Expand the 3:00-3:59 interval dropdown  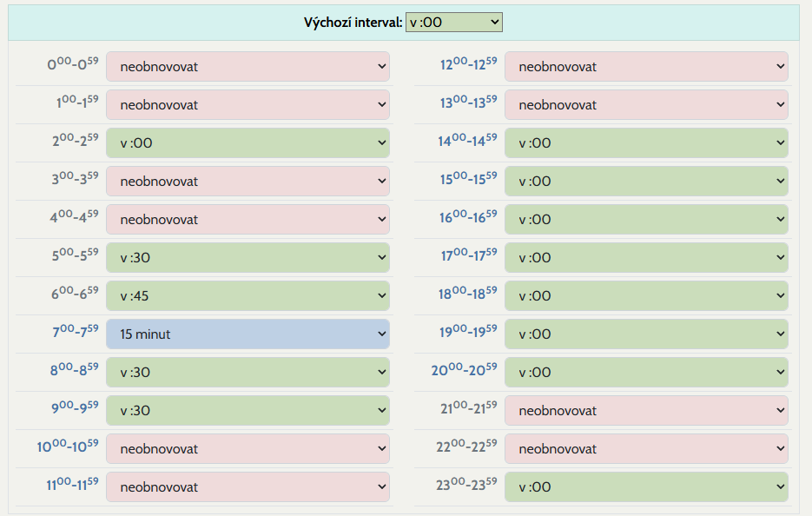(248, 182)
